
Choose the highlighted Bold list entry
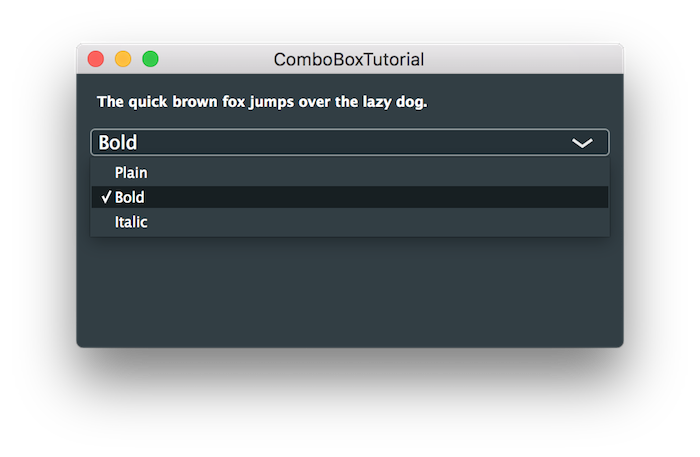click(130, 197)
